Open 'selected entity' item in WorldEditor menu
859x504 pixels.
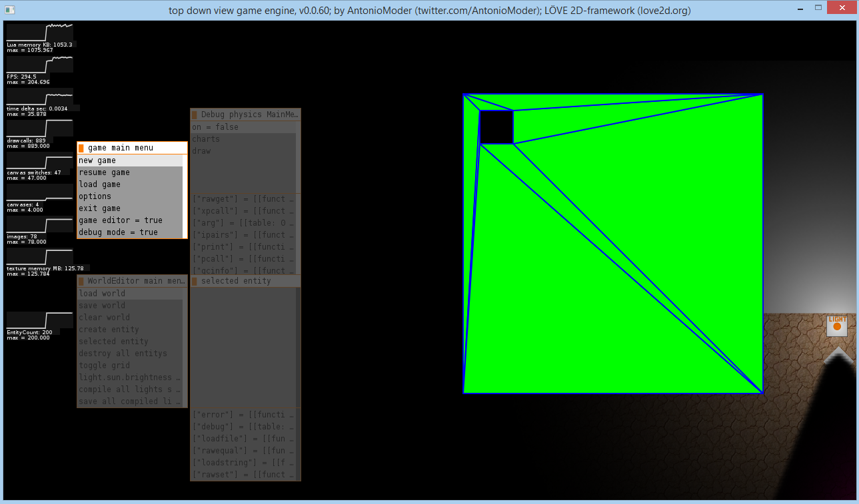(130, 342)
